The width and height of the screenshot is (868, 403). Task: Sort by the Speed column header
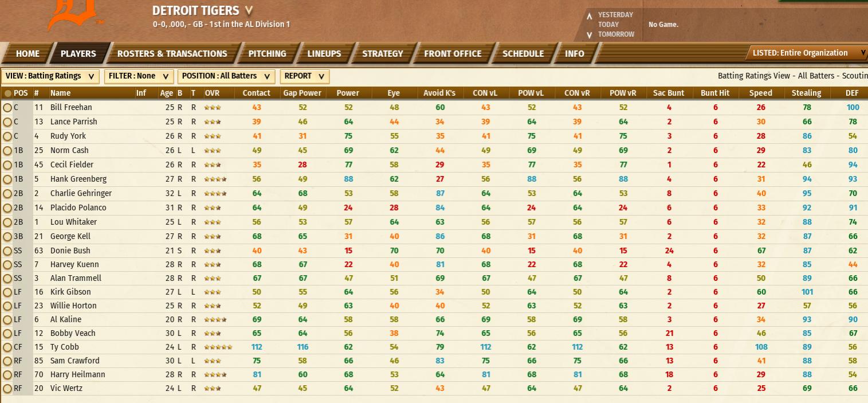[761, 93]
